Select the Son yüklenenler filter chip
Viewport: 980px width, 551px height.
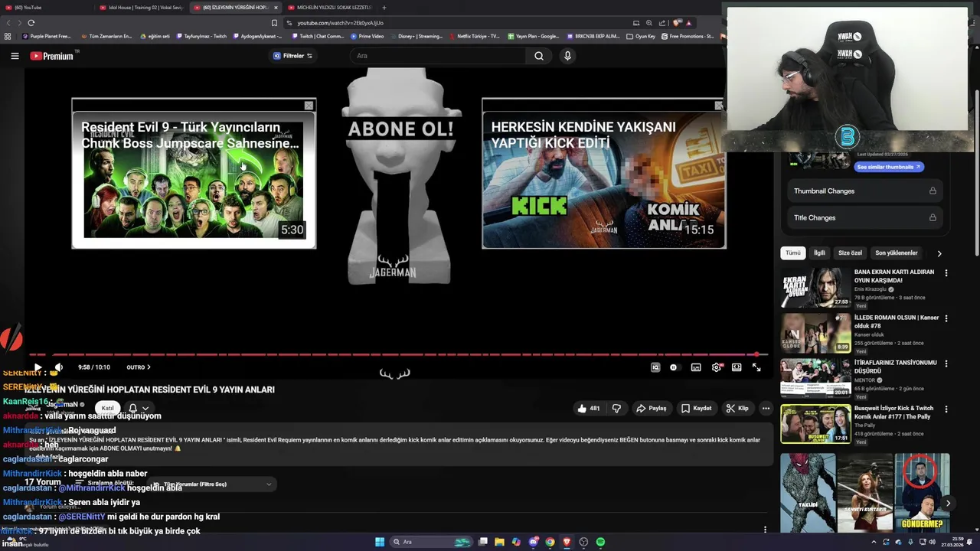click(x=897, y=253)
